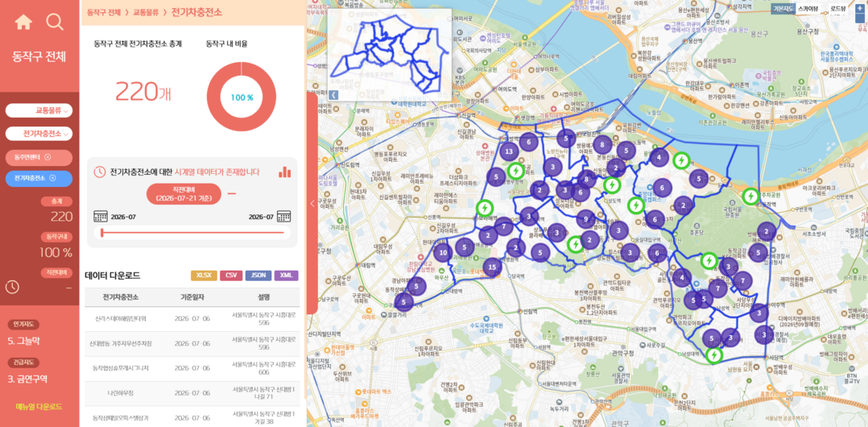Collapse the left panel with the handle
The image size is (868, 427).
pos(312,203)
